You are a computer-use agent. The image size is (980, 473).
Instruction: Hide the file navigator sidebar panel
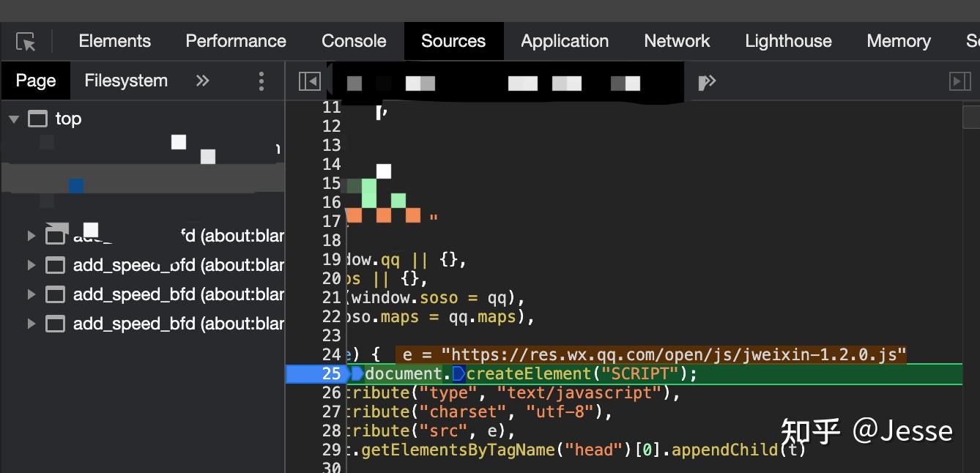click(308, 81)
